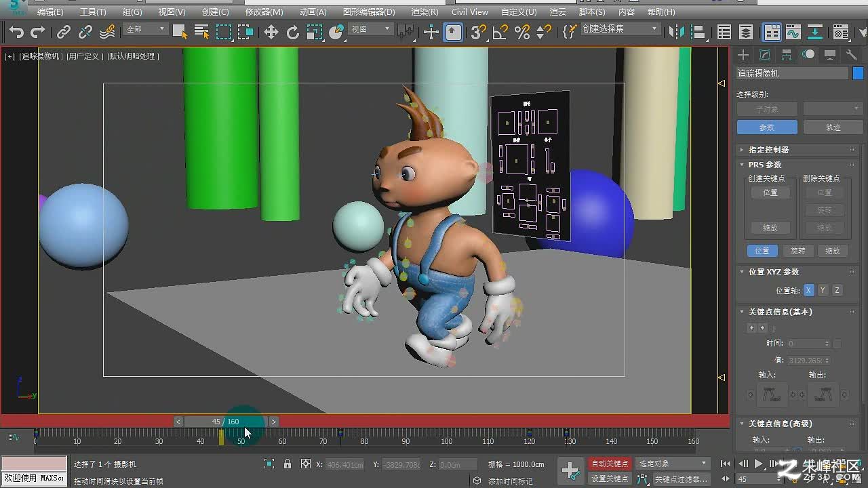Click the Align tool icon

click(x=698, y=32)
